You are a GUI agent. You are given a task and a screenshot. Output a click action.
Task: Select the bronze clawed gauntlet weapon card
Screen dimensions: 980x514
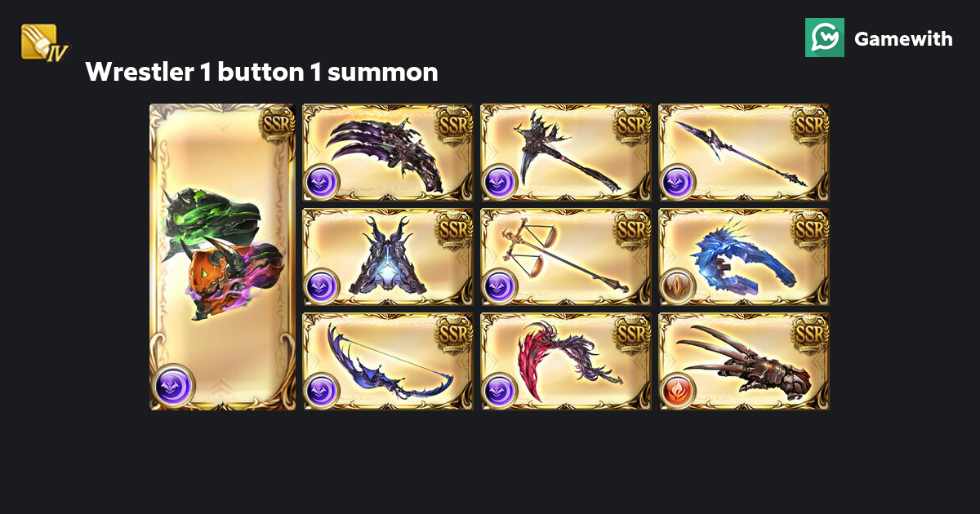[744, 361]
